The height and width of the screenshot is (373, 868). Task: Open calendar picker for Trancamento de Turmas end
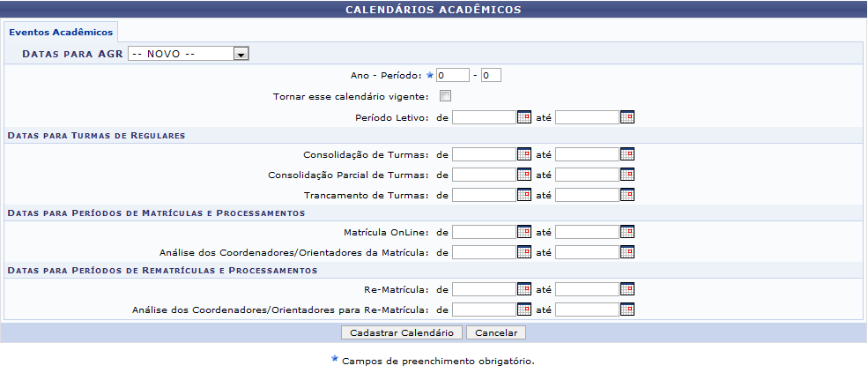(627, 195)
